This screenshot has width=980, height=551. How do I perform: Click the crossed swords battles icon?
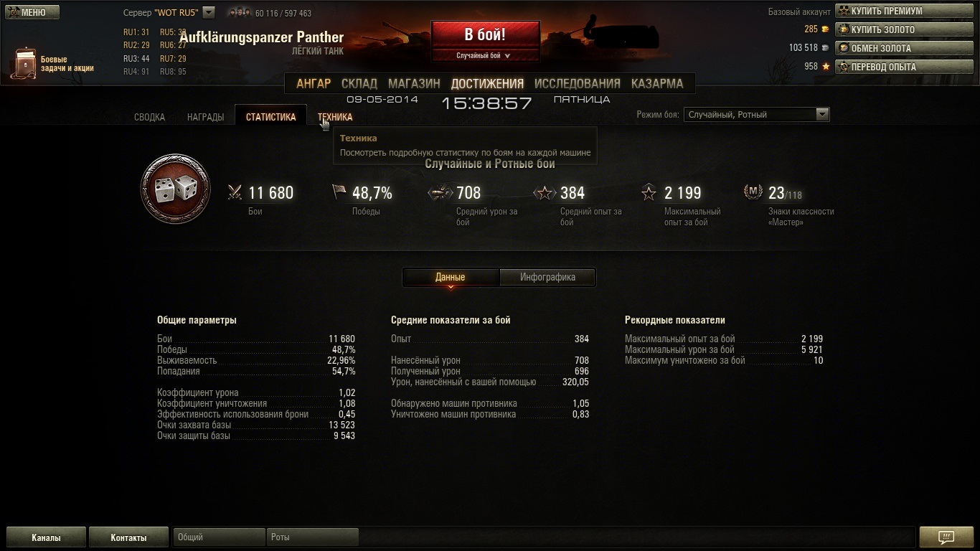[235, 192]
